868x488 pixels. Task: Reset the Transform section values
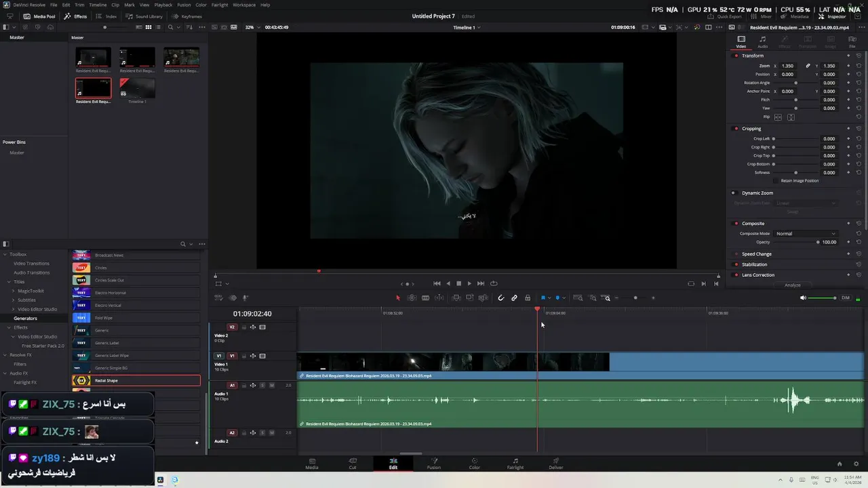pyautogui.click(x=859, y=56)
